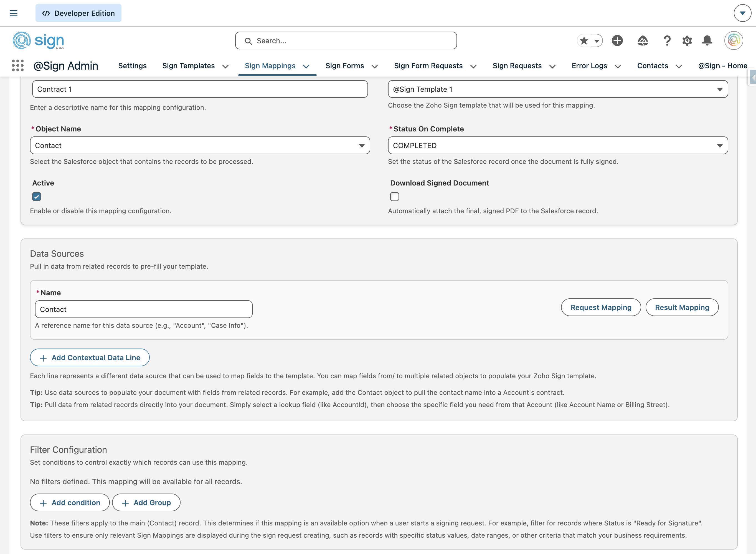View notifications bell icon
Image resolution: width=756 pixels, height=554 pixels.
coord(707,41)
